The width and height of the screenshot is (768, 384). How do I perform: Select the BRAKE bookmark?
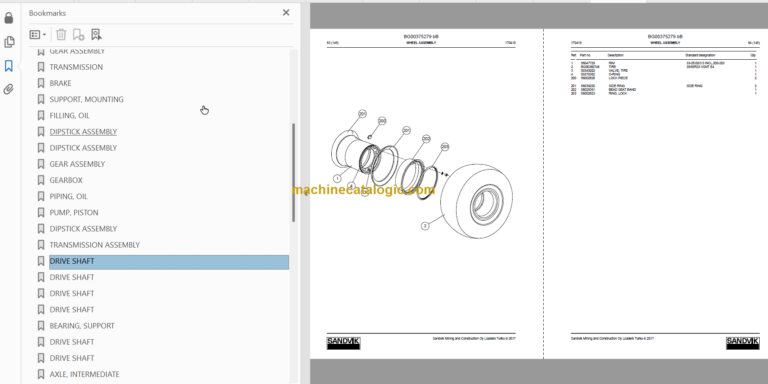tap(60, 83)
